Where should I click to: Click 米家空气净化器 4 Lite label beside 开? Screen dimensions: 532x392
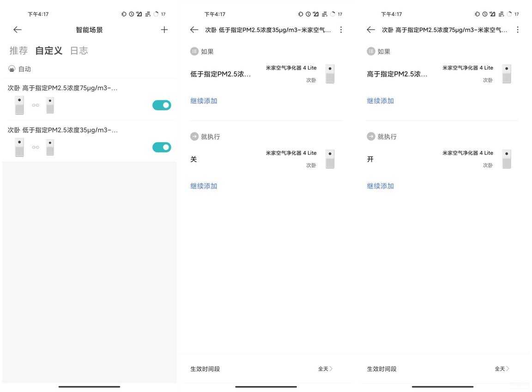[468, 153]
